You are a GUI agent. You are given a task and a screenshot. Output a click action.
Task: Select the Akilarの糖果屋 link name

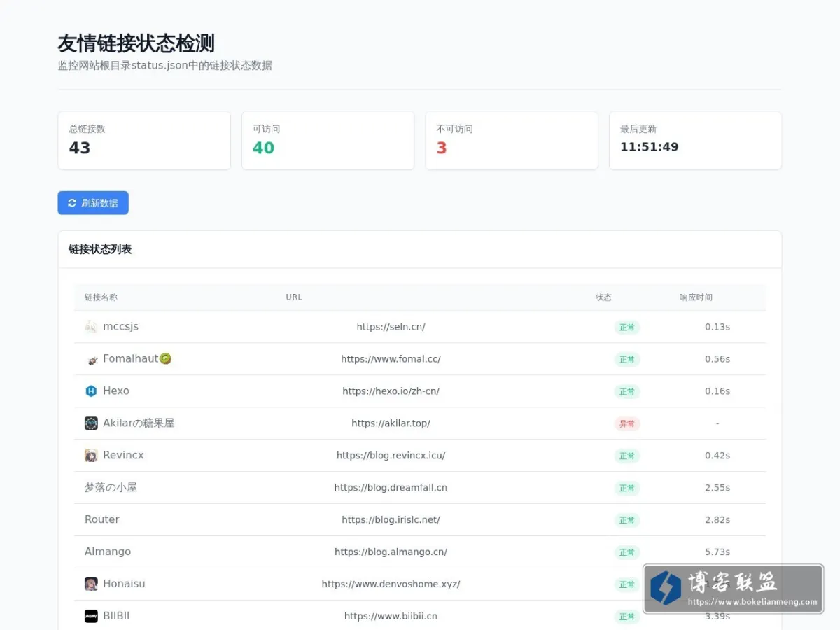139,423
